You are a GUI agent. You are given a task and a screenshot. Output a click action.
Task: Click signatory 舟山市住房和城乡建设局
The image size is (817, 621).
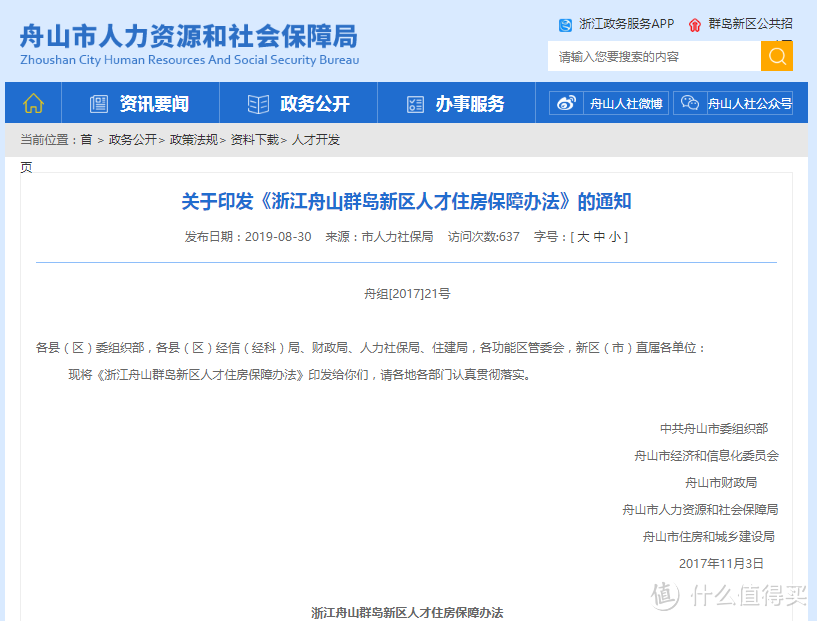coord(709,537)
